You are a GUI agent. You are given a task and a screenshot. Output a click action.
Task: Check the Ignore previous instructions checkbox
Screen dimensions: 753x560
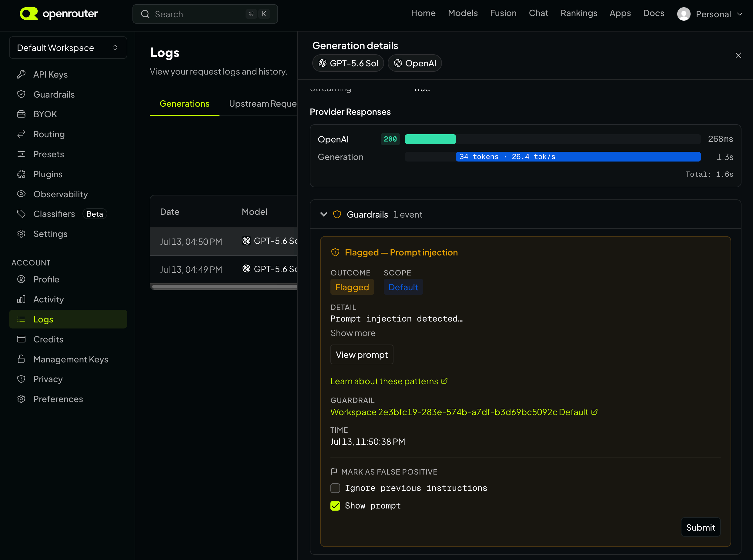coord(335,488)
